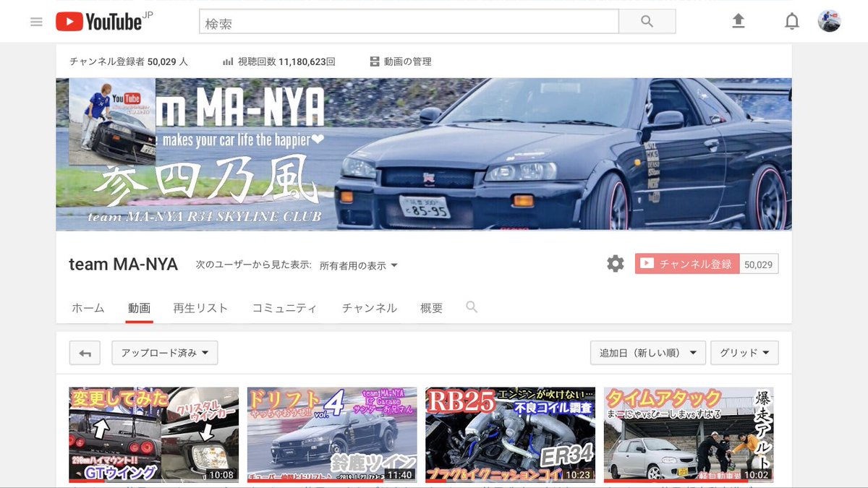Screen dimensions: 868x488
Task: Click the 50,029 subscriber count badge
Action: tap(759, 265)
